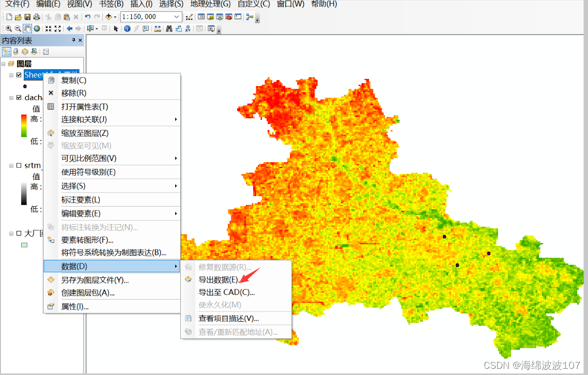Open 文件(F) menu
Screen dimensions: 588x375
(x=18, y=4)
